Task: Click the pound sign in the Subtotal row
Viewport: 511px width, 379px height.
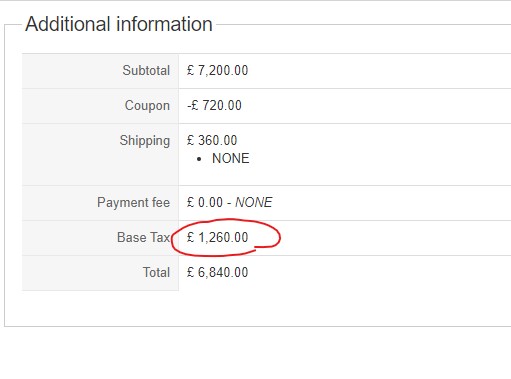Action: (x=190, y=70)
